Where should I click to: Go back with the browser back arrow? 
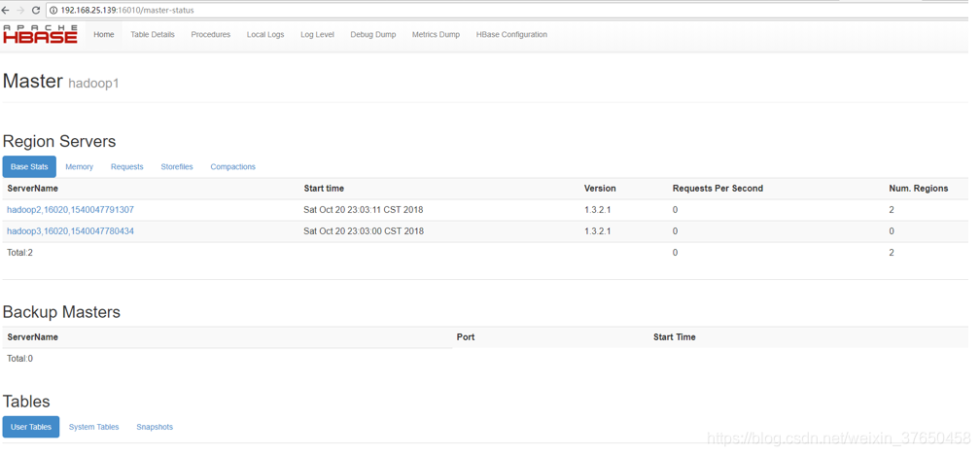click(x=5, y=10)
